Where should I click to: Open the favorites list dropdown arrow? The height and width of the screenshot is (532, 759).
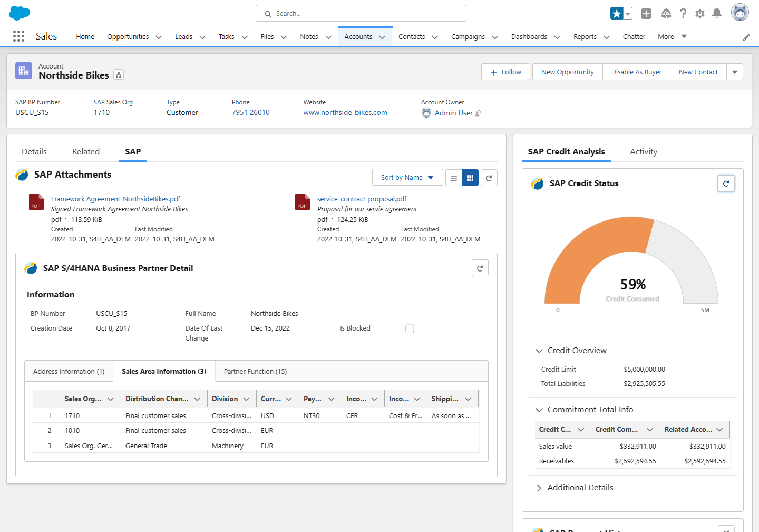[x=628, y=14]
